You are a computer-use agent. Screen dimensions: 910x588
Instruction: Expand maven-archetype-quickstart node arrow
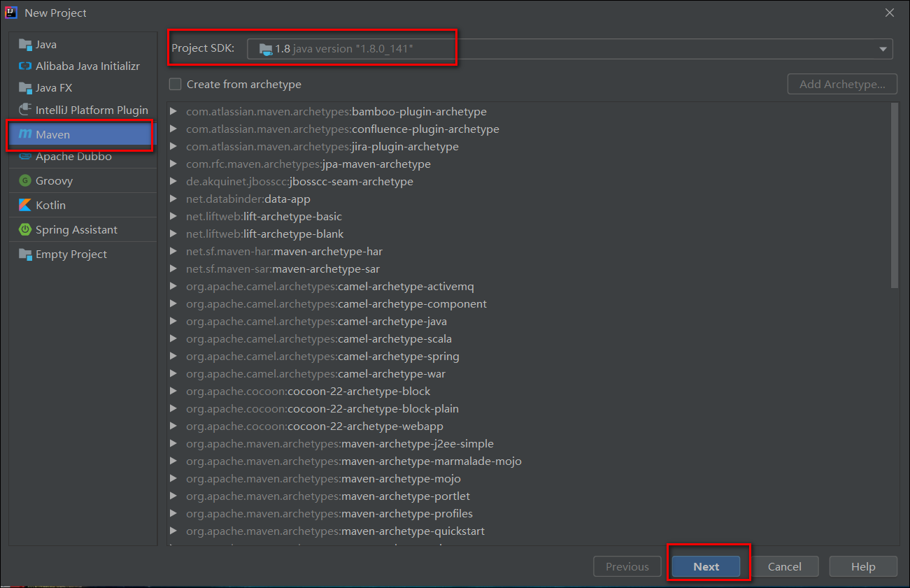(x=173, y=531)
